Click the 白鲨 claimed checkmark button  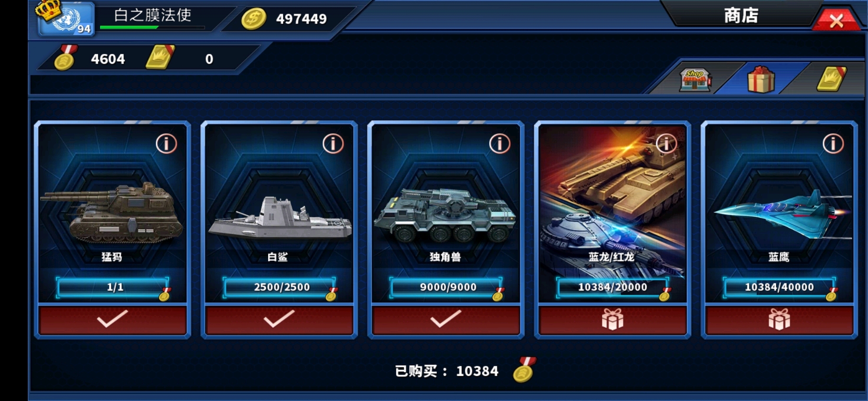pyautogui.click(x=279, y=319)
